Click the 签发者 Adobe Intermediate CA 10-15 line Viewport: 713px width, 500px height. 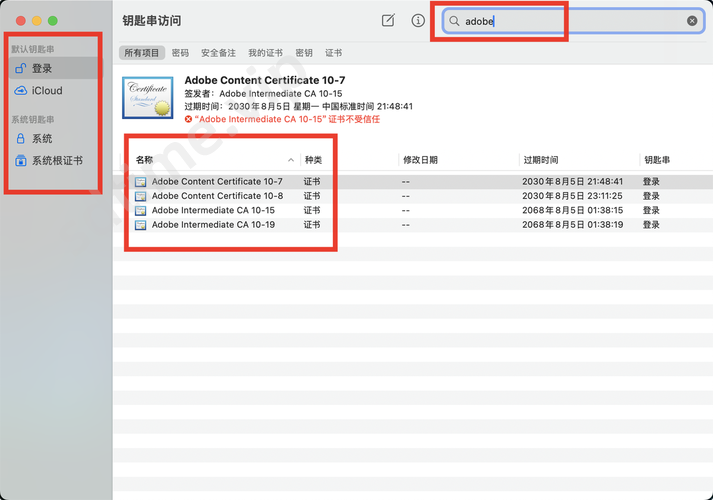coord(263,94)
